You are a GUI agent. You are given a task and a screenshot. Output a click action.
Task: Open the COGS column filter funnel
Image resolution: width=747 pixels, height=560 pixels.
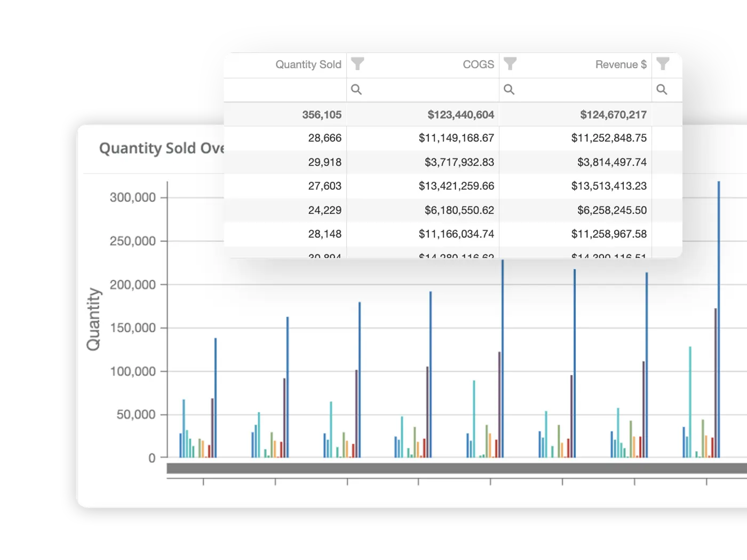coord(511,63)
